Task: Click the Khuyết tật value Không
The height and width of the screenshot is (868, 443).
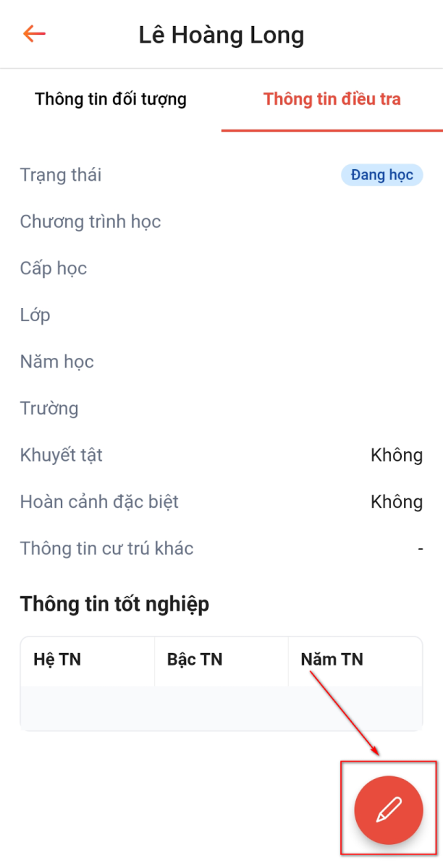Action: tap(396, 455)
